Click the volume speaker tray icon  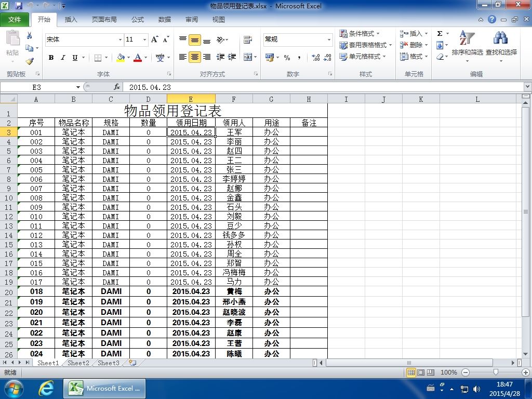pyautogui.click(x=476, y=389)
